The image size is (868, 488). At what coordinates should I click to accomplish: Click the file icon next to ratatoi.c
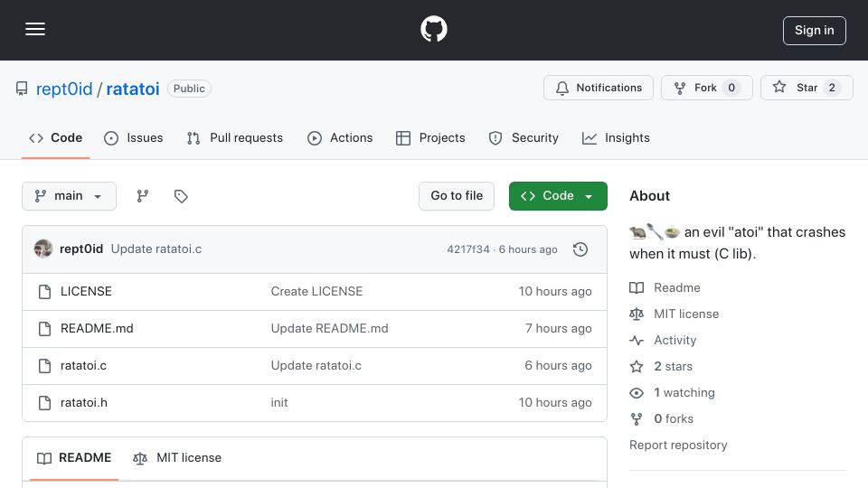45,366
